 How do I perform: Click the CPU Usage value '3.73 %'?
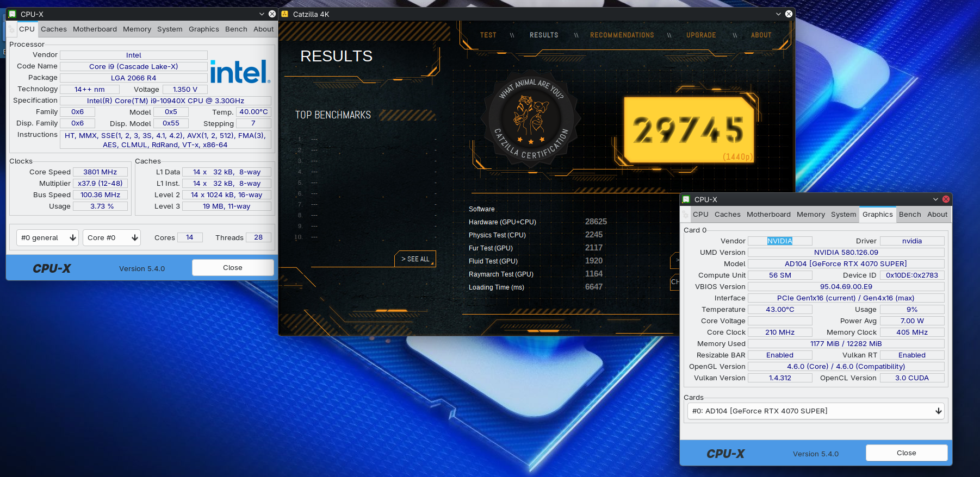click(x=100, y=206)
